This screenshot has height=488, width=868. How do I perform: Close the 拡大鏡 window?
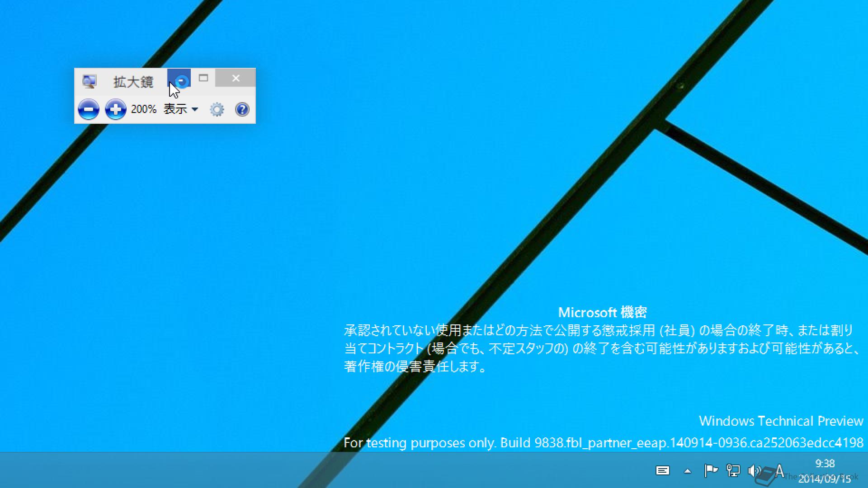tap(236, 78)
